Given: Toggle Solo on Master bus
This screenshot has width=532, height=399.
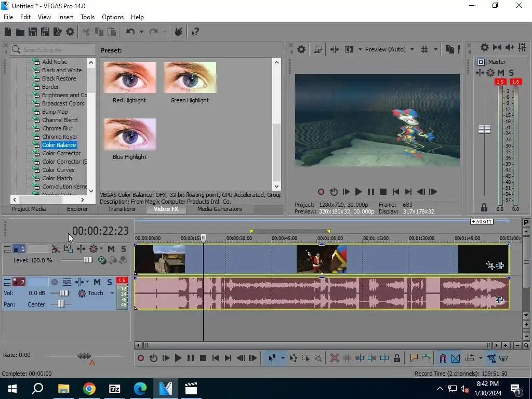Looking at the screenshot, I should [x=511, y=73].
